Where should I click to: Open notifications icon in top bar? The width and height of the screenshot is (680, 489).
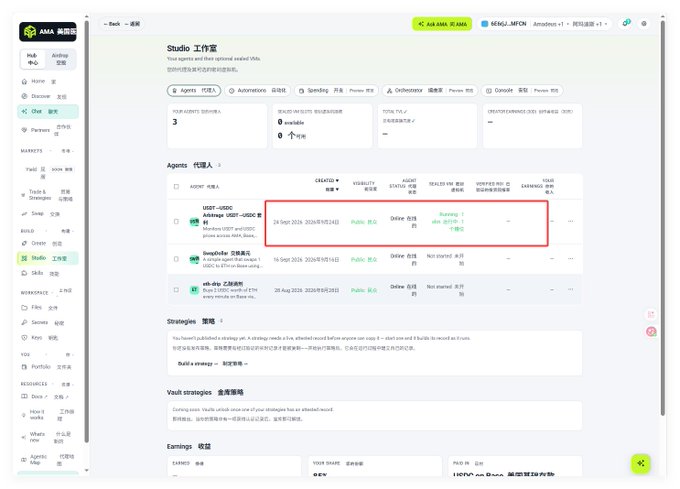click(x=626, y=23)
